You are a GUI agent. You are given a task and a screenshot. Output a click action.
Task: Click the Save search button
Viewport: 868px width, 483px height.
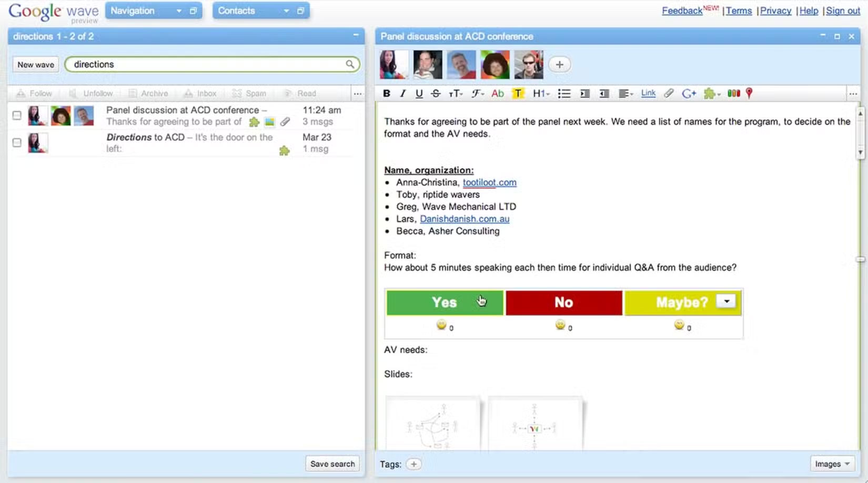(332, 464)
